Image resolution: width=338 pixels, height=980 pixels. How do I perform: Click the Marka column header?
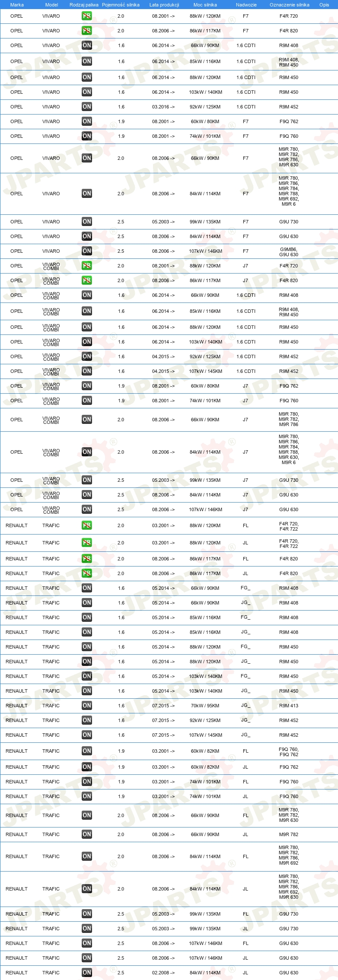click(17, 5)
